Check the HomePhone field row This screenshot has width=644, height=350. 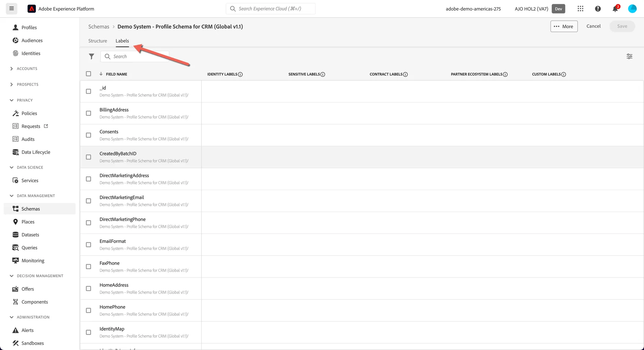tap(88, 310)
